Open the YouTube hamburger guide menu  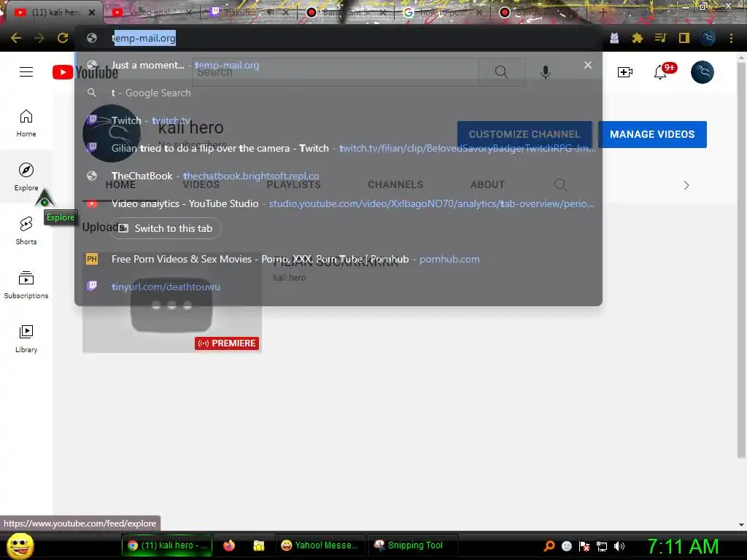(26, 72)
